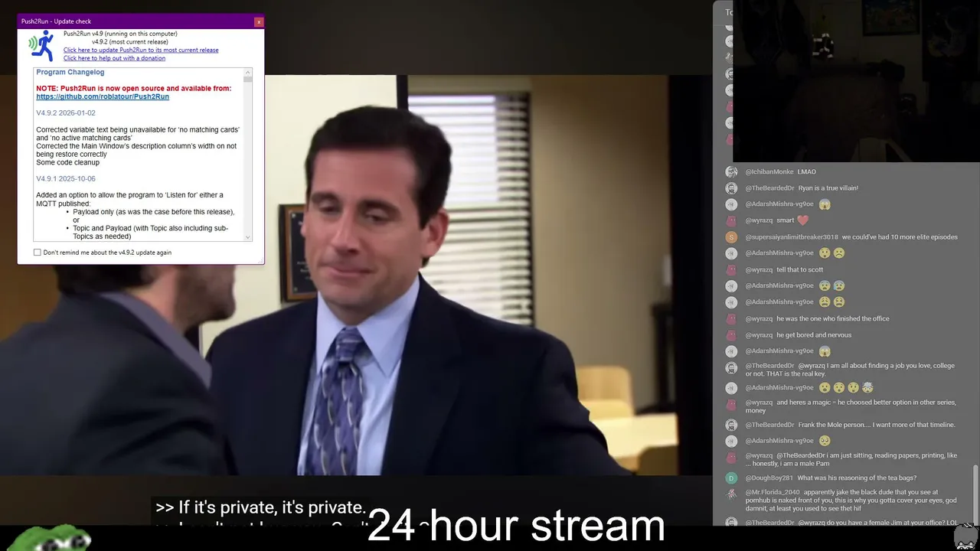980x551 pixels.
Task: Click Mr.Florida_2040's chat avatar
Action: pos(731,494)
